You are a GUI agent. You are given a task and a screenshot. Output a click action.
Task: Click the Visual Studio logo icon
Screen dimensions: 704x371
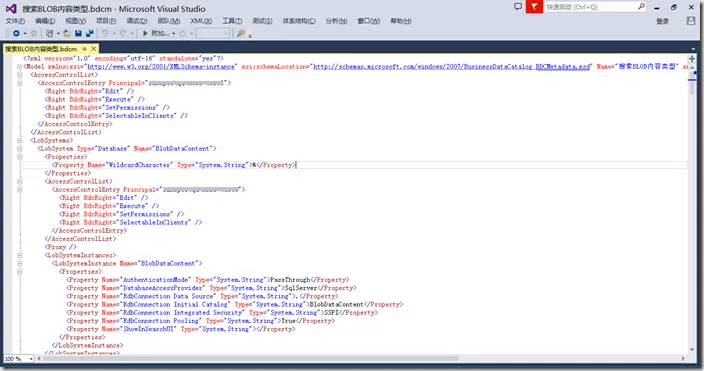tap(11, 8)
